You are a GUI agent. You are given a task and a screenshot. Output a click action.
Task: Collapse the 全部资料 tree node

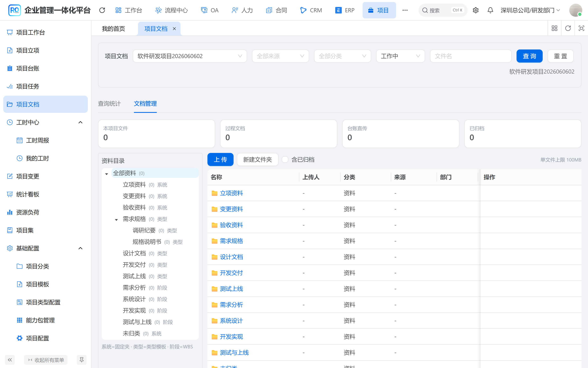point(106,174)
